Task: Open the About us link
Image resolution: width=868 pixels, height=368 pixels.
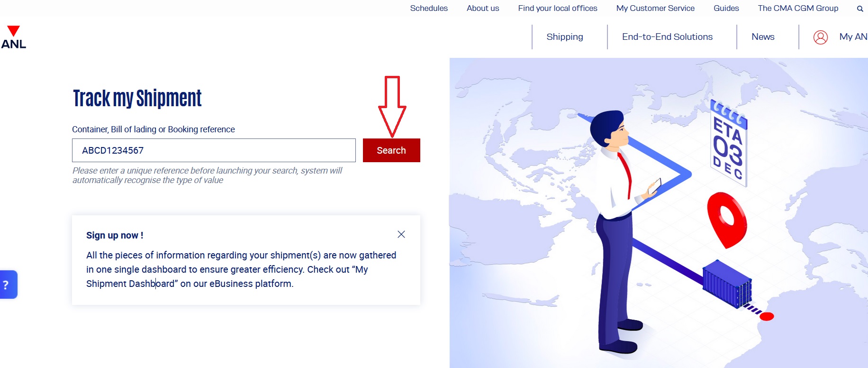Action: [483, 8]
